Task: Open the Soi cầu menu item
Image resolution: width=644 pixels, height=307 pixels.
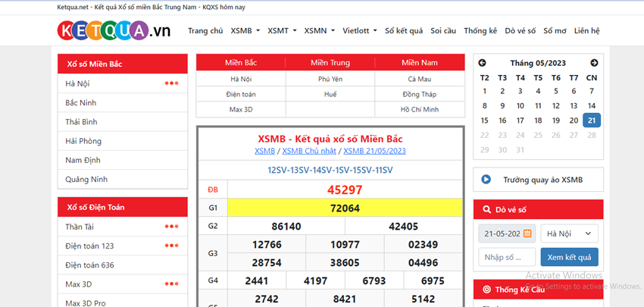Action: tap(443, 31)
